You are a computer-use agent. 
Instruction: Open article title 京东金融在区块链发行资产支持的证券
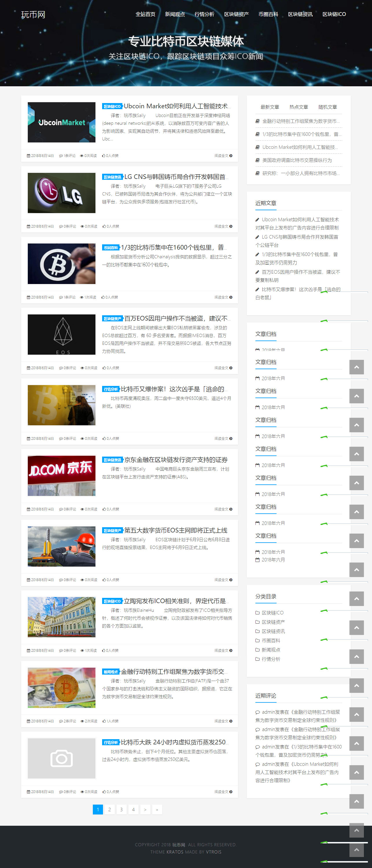point(176,459)
